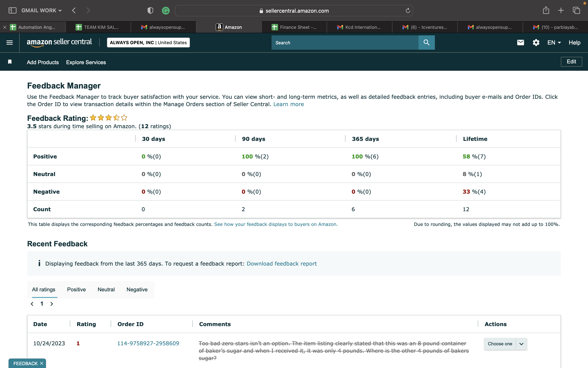Image resolution: width=588 pixels, height=368 pixels.
Task: Click the Recent Feedback heading
Action: pos(57,244)
